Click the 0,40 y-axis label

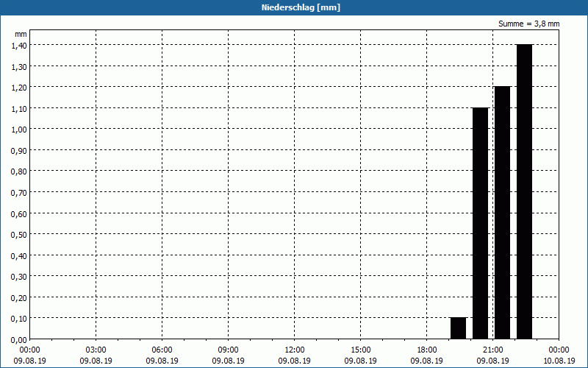[x=19, y=255]
